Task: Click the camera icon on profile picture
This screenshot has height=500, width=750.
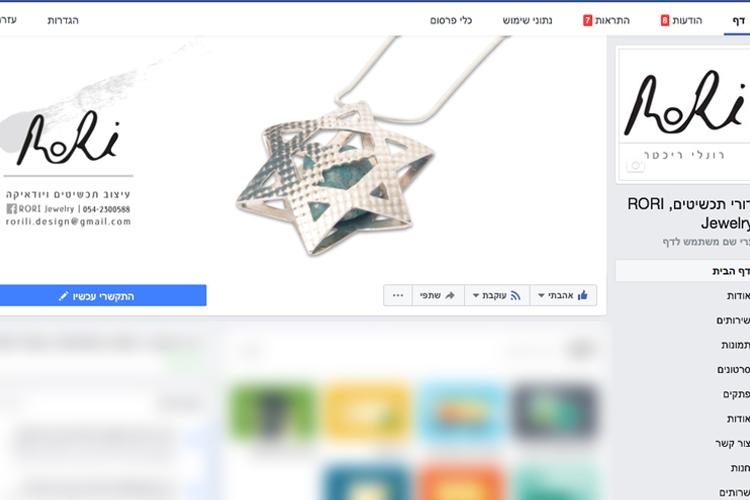Action: coord(635,166)
